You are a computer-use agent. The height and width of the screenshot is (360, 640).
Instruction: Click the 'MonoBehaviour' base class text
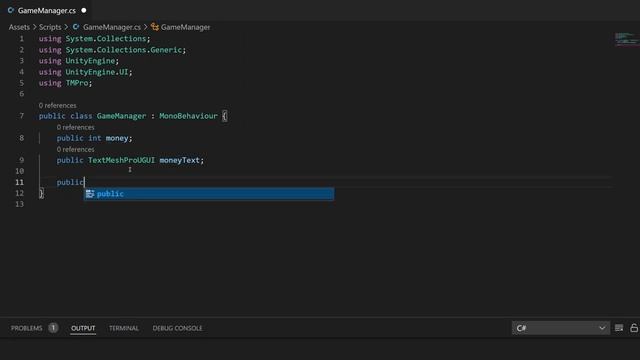188,116
